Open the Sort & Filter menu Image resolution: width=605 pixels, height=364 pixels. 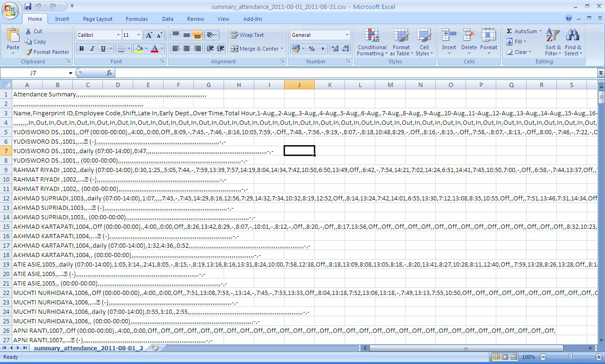coord(552,42)
